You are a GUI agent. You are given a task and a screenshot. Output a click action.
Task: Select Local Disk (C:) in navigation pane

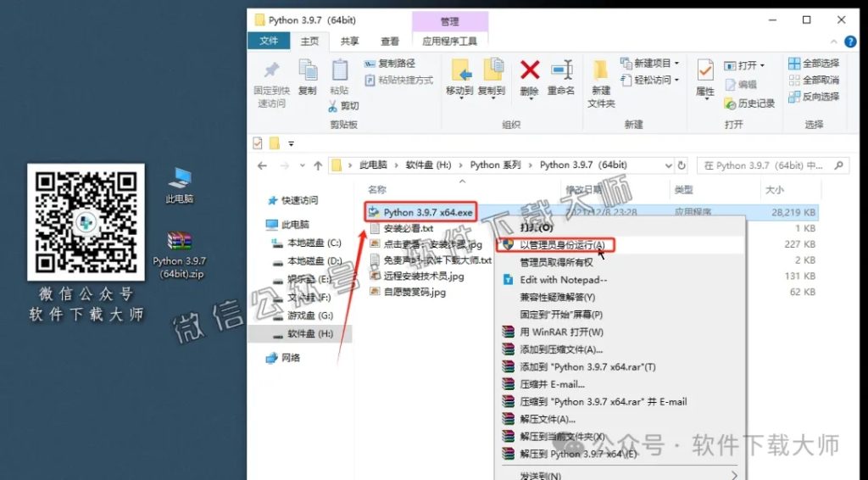(x=306, y=243)
